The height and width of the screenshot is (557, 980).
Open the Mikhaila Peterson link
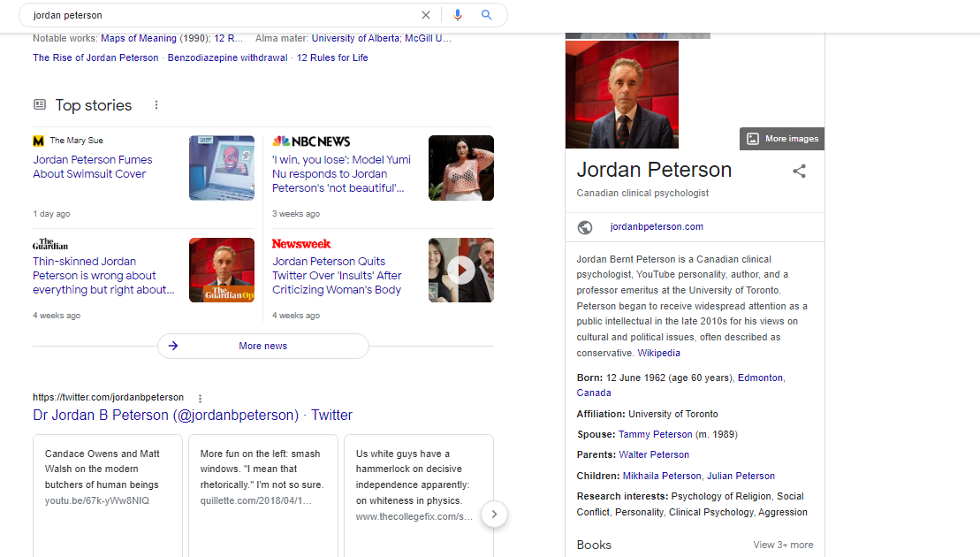tap(662, 476)
